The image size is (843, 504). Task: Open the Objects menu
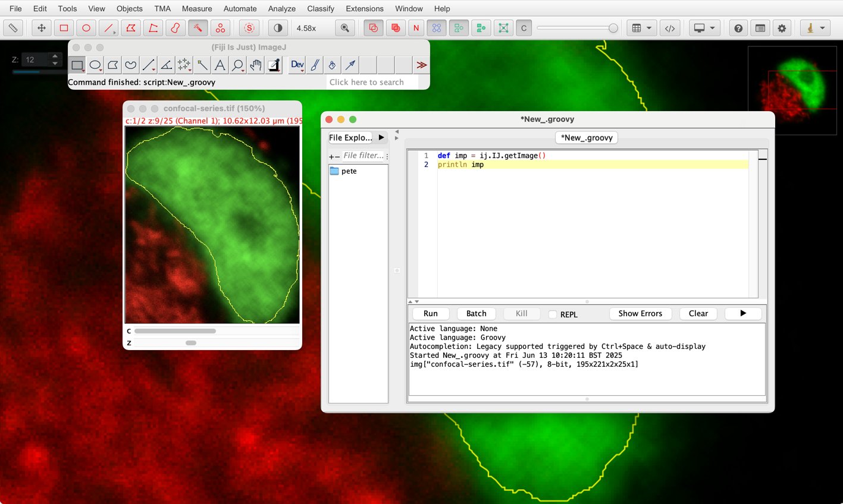click(x=130, y=8)
